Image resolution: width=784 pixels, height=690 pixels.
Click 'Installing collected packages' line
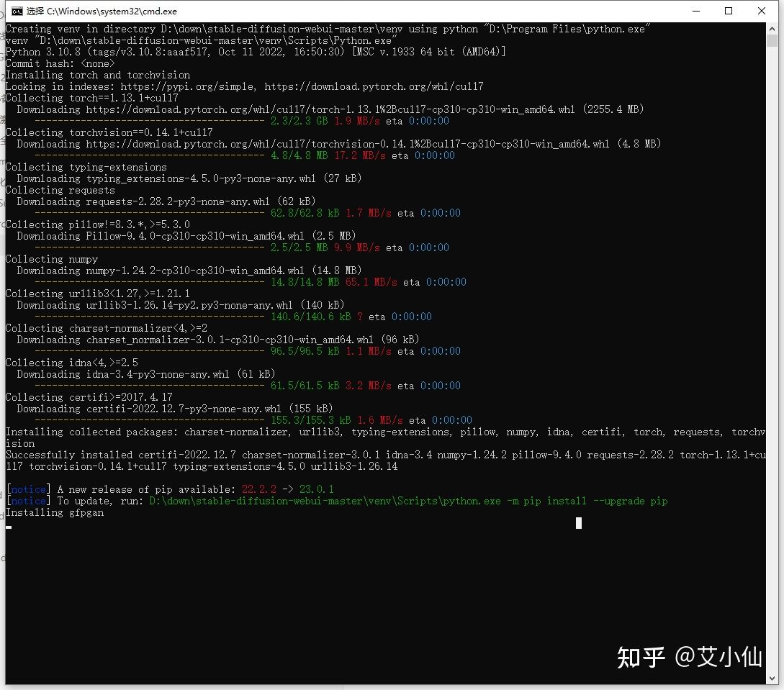(385, 437)
